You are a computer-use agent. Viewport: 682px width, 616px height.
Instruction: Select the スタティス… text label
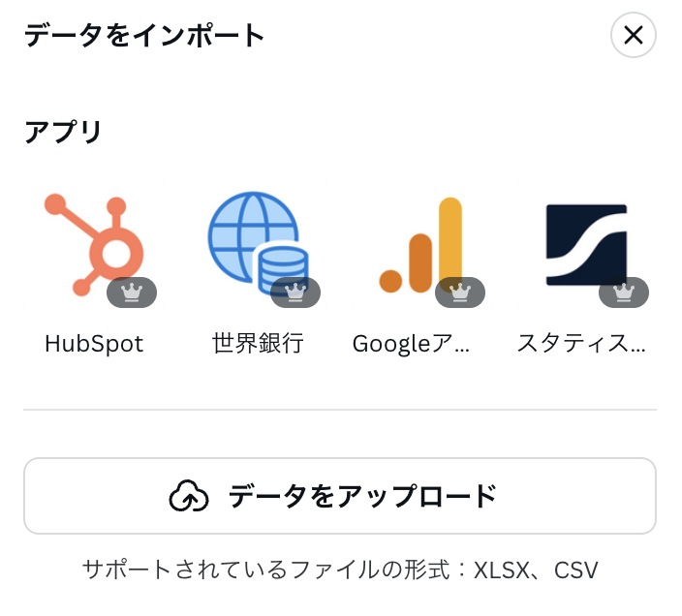581,344
